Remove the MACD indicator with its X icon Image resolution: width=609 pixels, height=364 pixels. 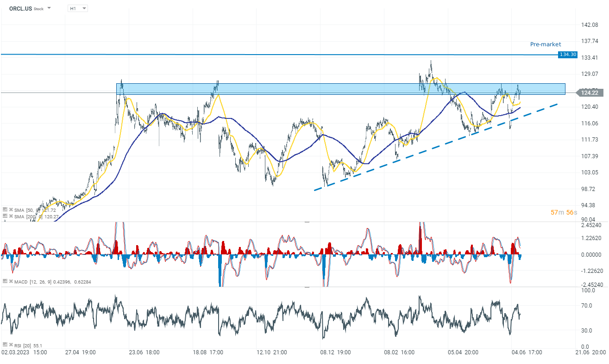[x=11, y=281]
